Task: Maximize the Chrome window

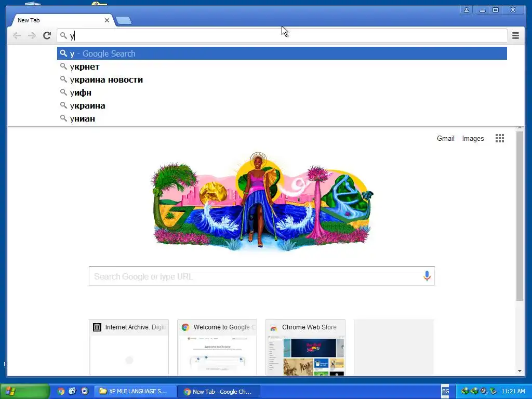Action: point(496,10)
